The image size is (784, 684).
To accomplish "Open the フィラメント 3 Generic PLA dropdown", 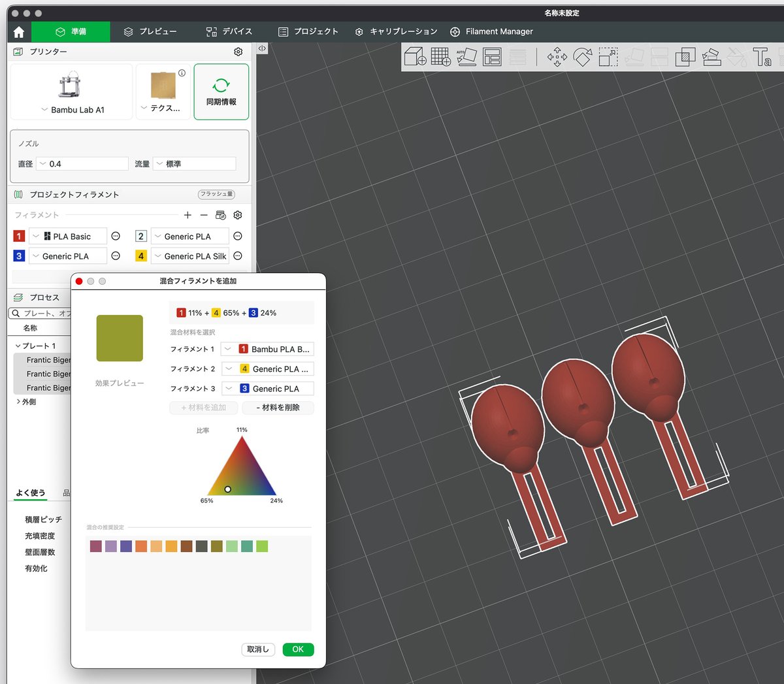I will click(x=267, y=389).
